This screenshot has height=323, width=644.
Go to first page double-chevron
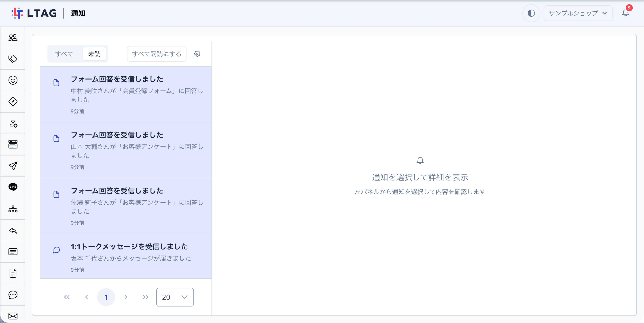[x=67, y=297]
